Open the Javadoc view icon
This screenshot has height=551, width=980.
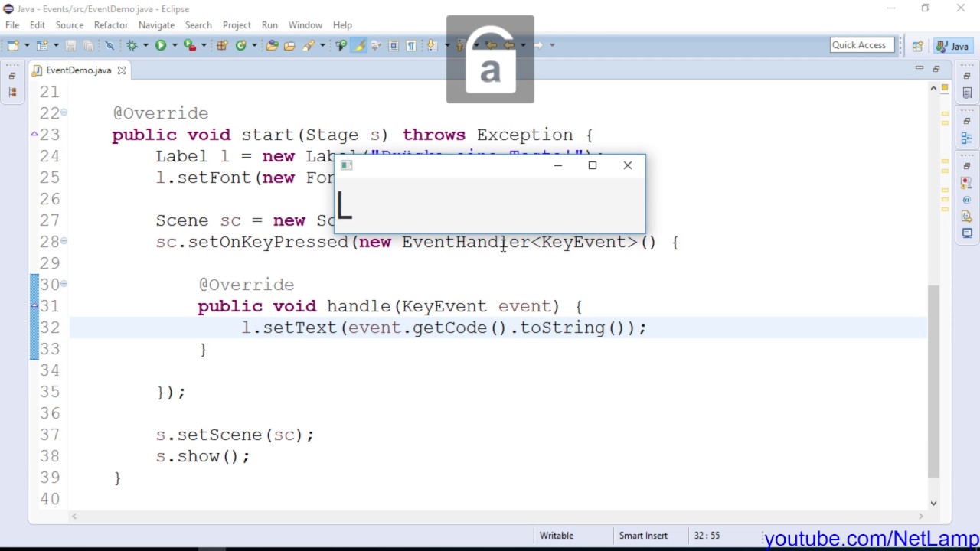(967, 200)
